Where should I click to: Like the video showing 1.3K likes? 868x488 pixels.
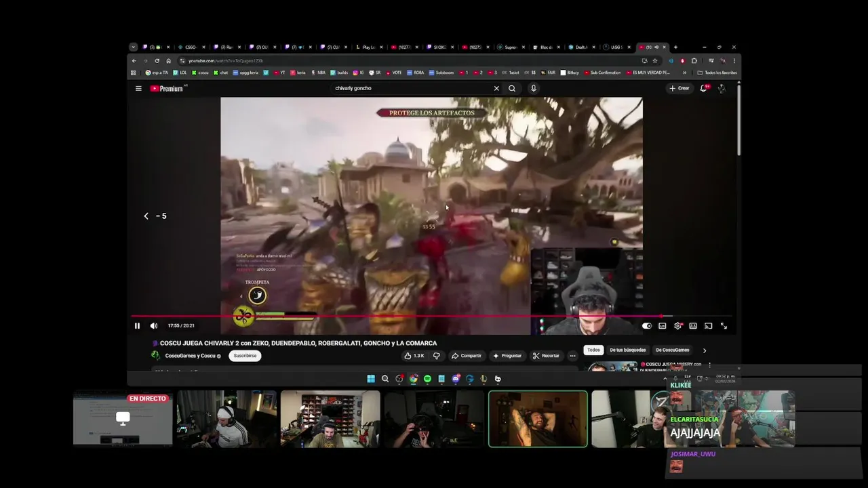coord(414,356)
